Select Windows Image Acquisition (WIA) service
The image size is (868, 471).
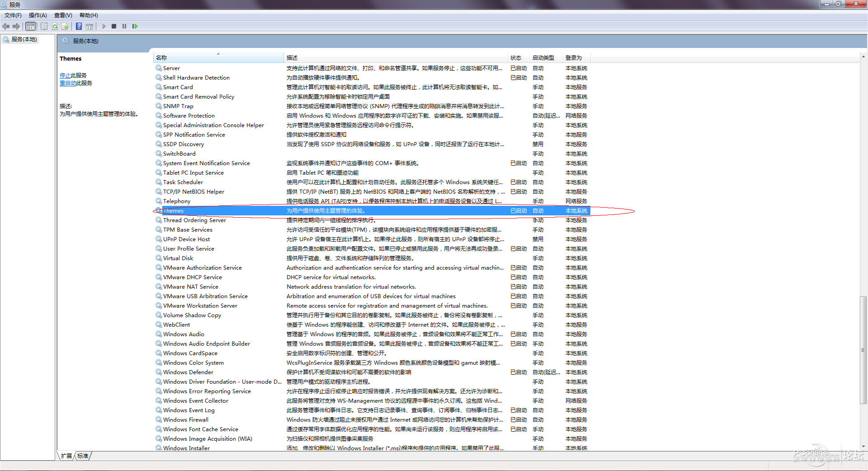pos(372,438)
